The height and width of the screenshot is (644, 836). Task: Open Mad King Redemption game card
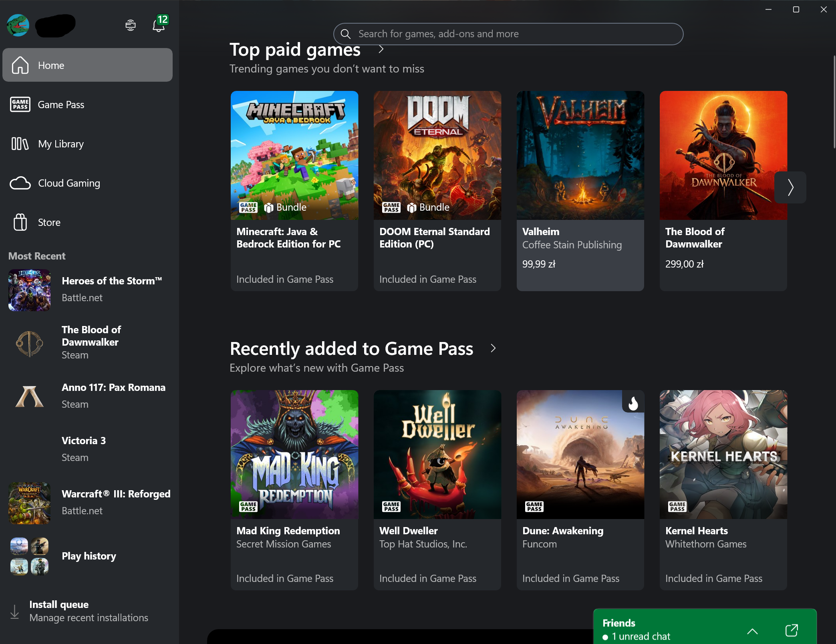[294, 490]
